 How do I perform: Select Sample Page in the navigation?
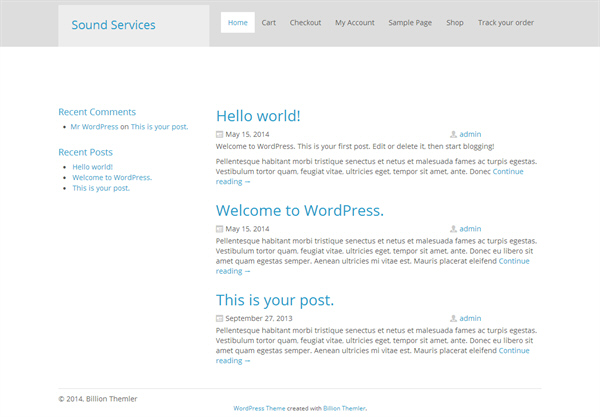(x=410, y=23)
